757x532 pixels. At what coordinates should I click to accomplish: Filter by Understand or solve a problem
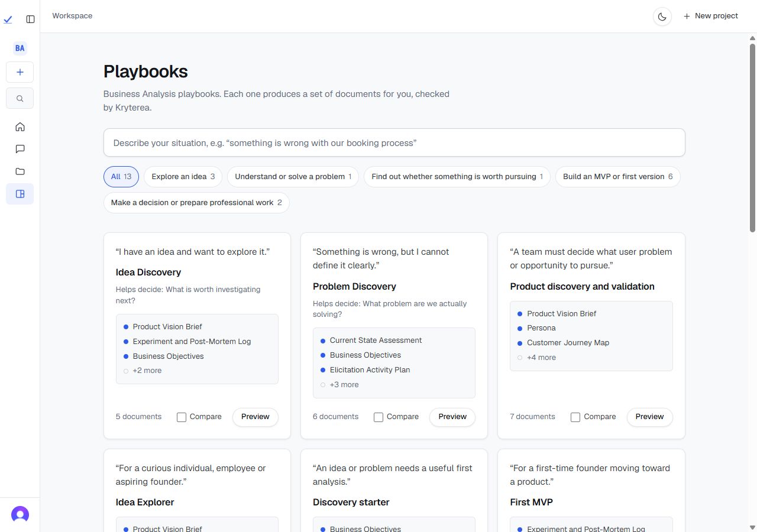click(293, 177)
